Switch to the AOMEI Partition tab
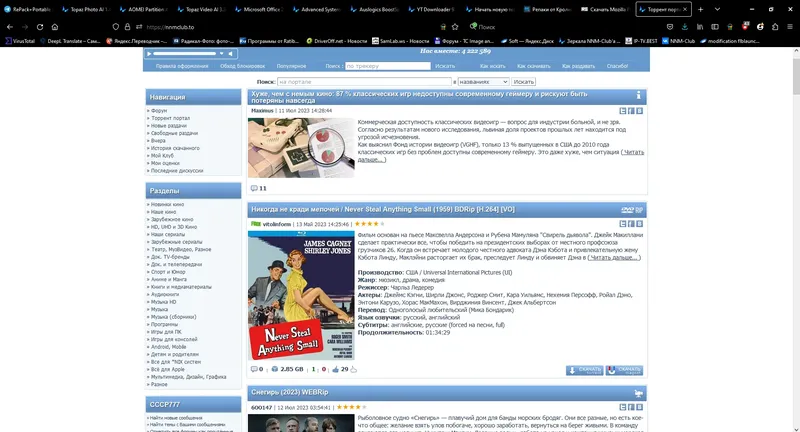This screenshot has width=800, height=432. 144,9
